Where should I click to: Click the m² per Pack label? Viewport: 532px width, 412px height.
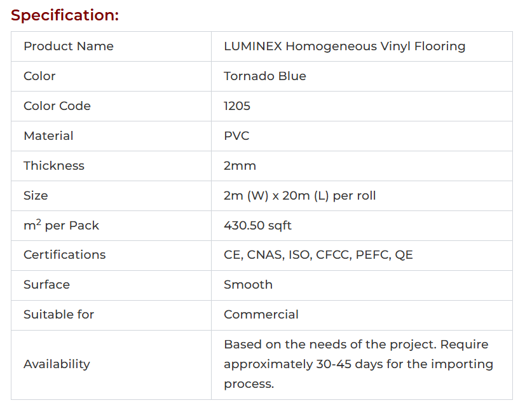(61, 226)
